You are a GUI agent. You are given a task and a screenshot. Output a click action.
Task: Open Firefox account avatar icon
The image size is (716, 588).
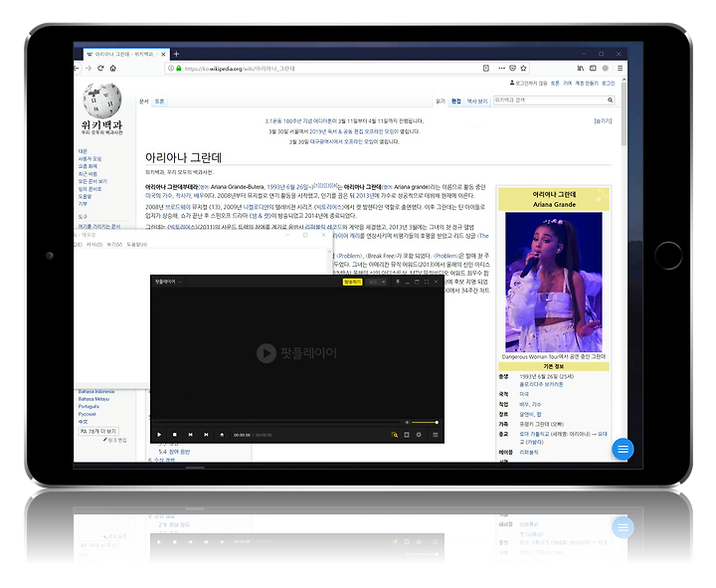(605, 68)
